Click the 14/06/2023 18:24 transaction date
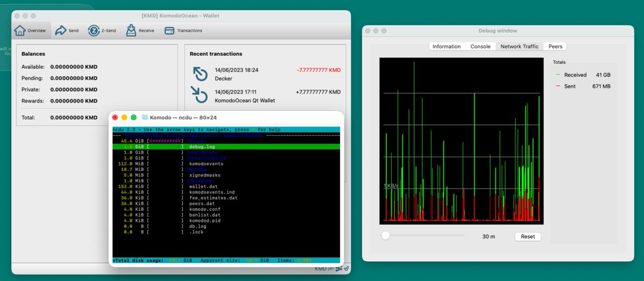 (x=236, y=70)
